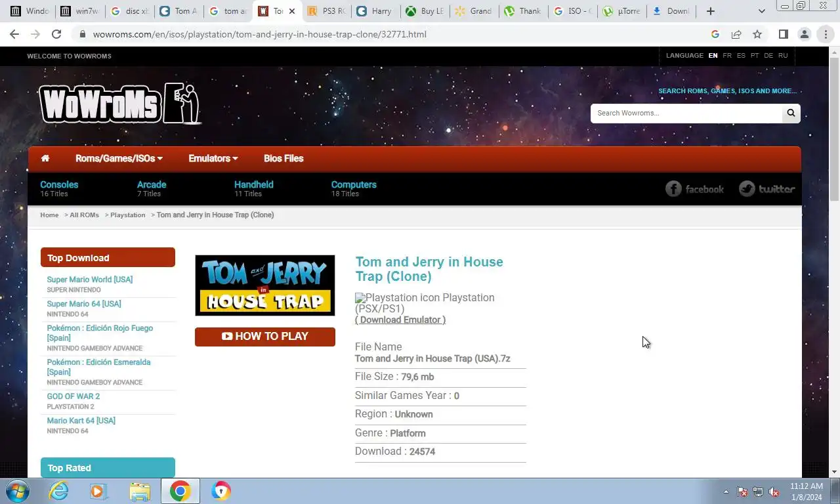Click the home icon in red navigation bar
The width and height of the screenshot is (840, 504).
pos(45,158)
